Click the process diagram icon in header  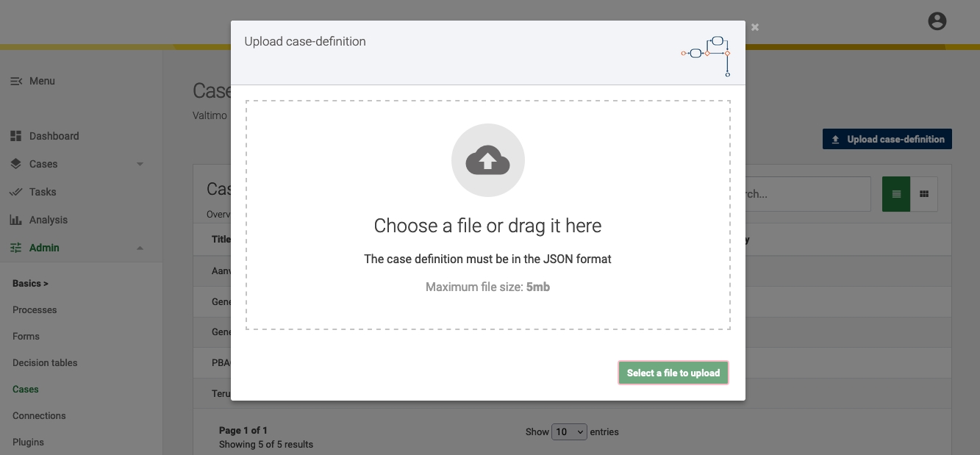(706, 53)
